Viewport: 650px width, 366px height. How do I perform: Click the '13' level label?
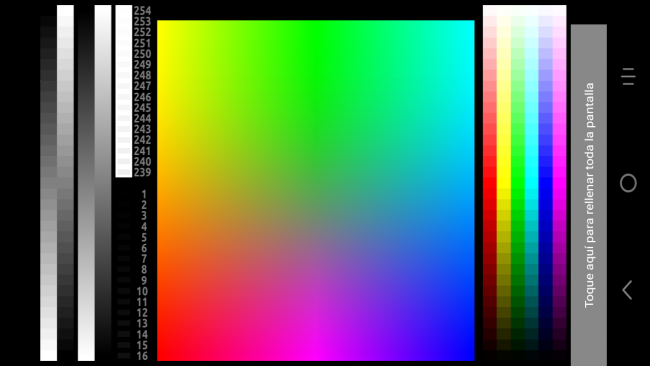[142, 324]
